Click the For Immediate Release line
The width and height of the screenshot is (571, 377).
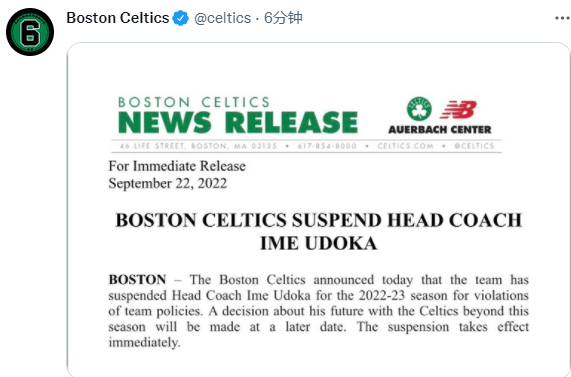pyautogui.click(x=177, y=166)
